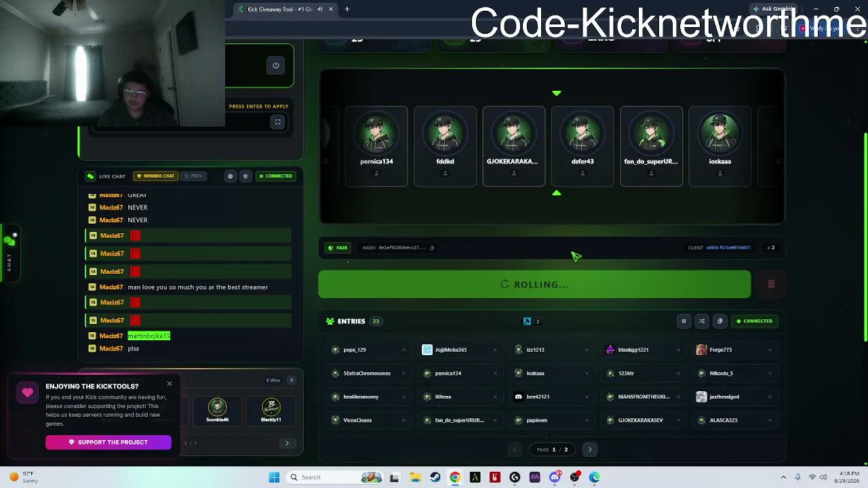The width and height of the screenshot is (868, 488).
Task: Go to the previous entries page arrow
Action: pyautogui.click(x=514, y=449)
